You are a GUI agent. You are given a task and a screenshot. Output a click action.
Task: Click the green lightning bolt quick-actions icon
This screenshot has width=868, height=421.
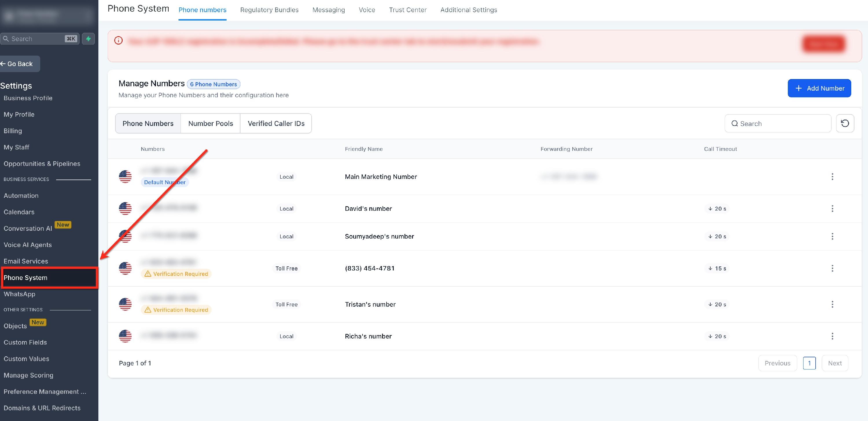(88, 39)
